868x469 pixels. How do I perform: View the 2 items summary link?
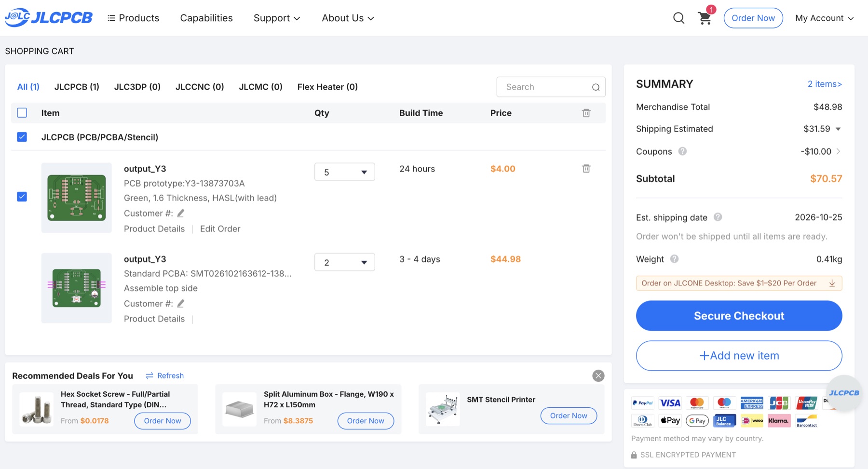pos(825,84)
